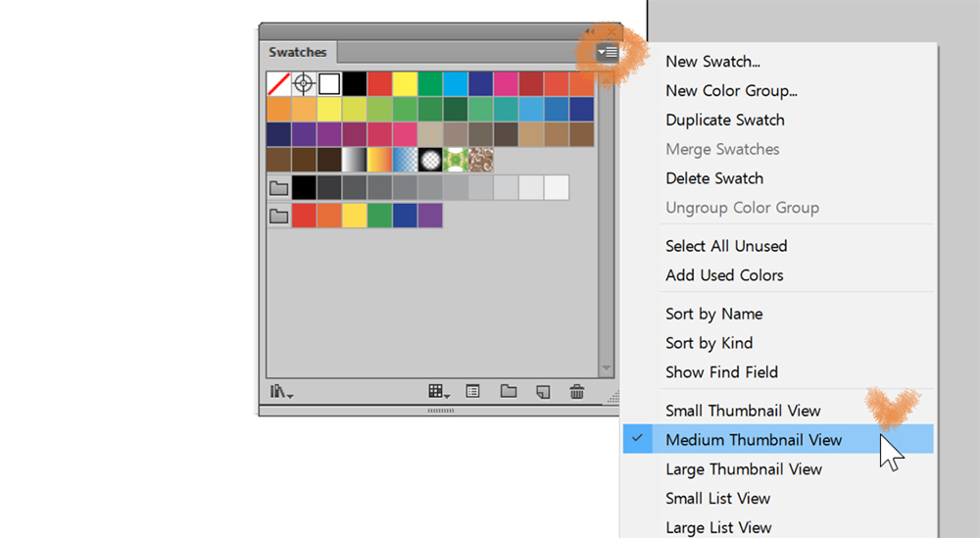Select the White swatch
This screenshot has height=538, width=980.
329,83
